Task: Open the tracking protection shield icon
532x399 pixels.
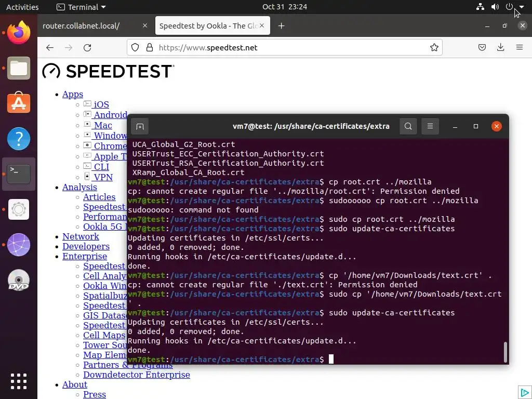Action: click(x=135, y=47)
